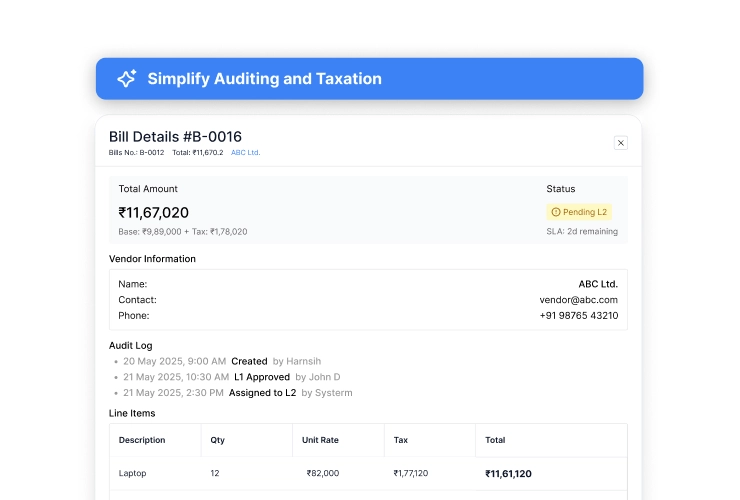Click the Pending L2 status badge
The image size is (740, 500).
pos(579,212)
